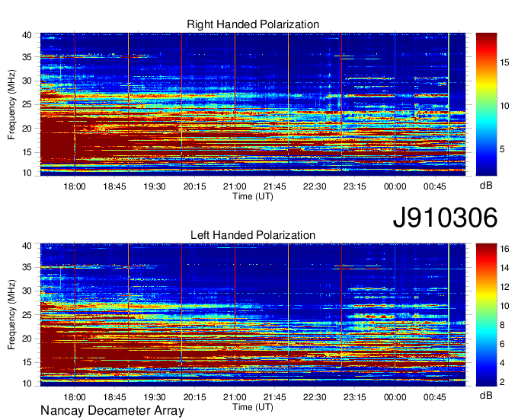Screen dimensions: 518x420
Task: Click the "Nancay Decameter Array" caption
Action: [112, 411]
